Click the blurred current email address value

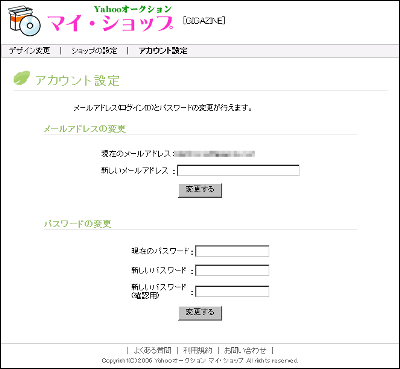click(x=215, y=154)
